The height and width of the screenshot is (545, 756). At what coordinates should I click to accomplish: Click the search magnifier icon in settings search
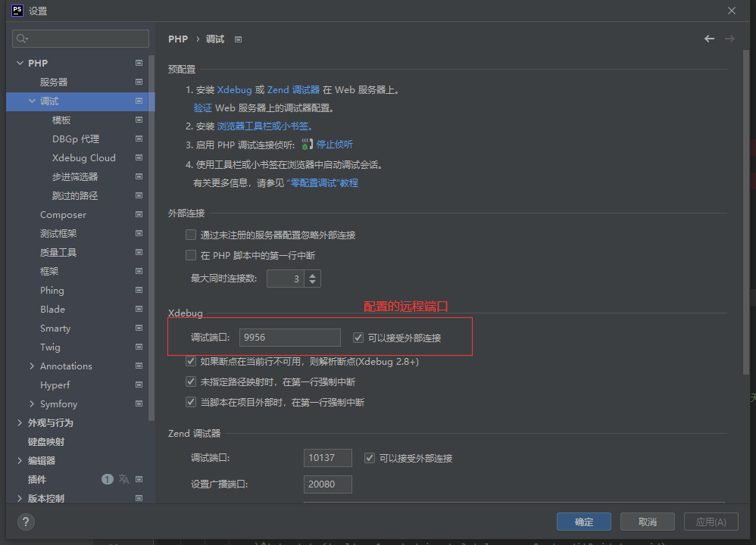(22, 39)
